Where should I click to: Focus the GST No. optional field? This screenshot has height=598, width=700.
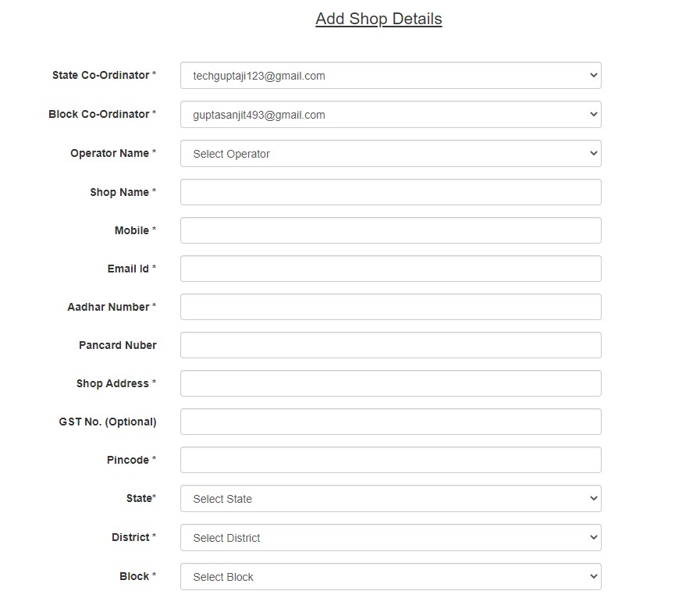[391, 422]
